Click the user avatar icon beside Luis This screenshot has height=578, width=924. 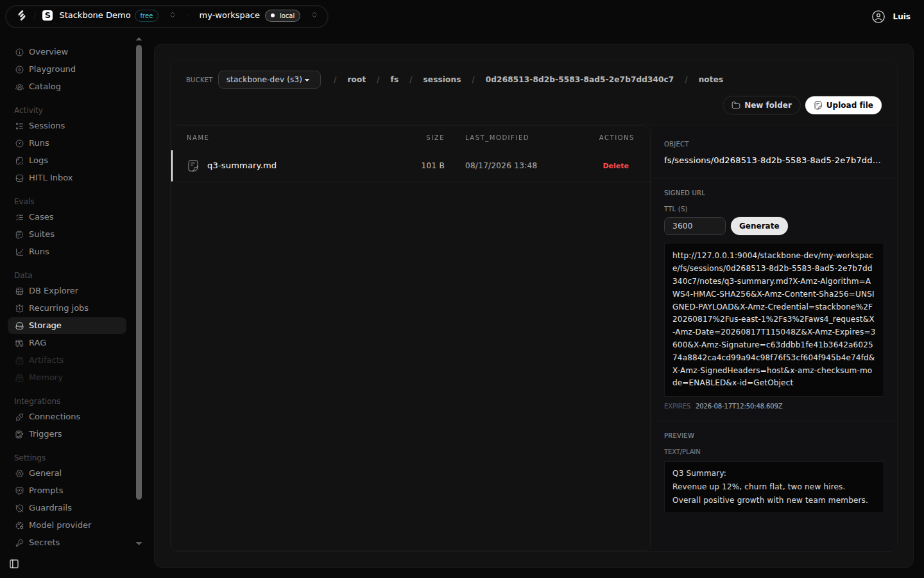point(878,17)
